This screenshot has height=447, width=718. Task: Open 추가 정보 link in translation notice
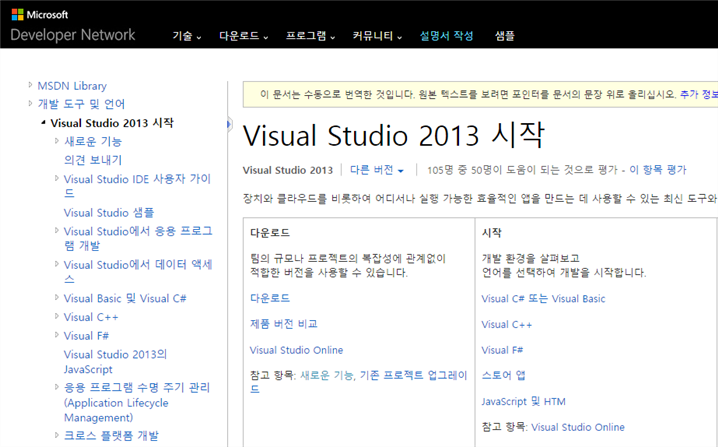699,94
